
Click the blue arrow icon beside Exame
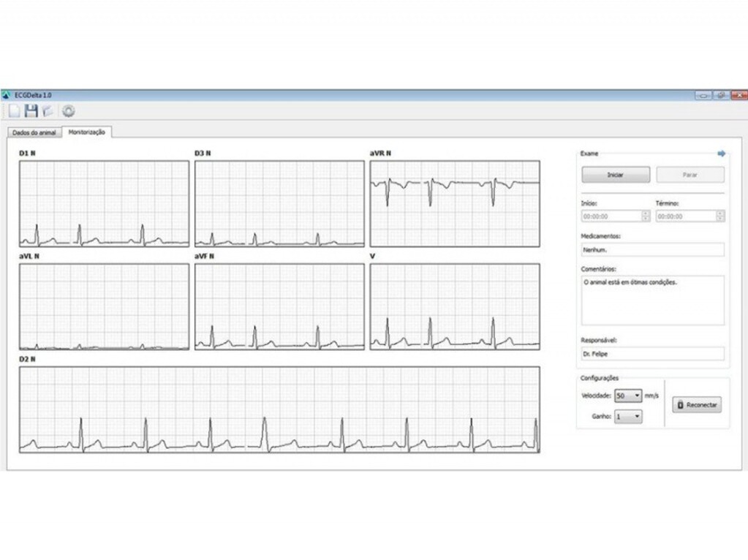point(722,154)
